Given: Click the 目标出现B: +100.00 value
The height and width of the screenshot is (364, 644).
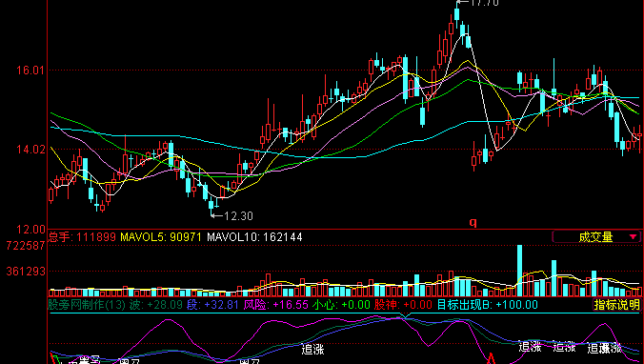Looking at the screenshot, I should (487, 304).
